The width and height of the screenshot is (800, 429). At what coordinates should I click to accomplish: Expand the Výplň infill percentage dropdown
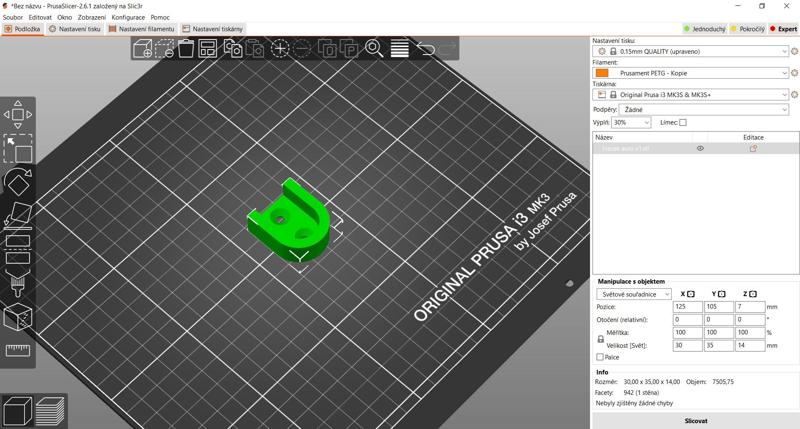(x=631, y=122)
